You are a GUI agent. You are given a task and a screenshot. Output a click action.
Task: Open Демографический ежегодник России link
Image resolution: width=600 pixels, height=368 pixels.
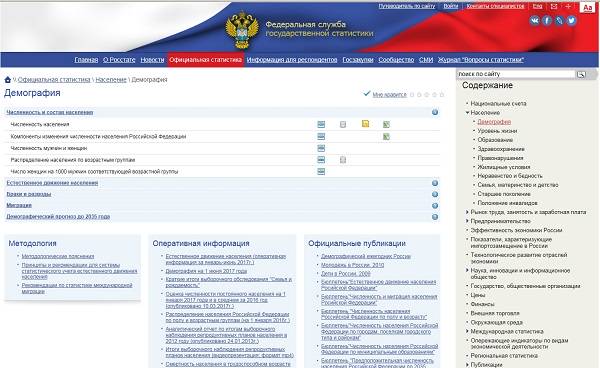point(366,256)
